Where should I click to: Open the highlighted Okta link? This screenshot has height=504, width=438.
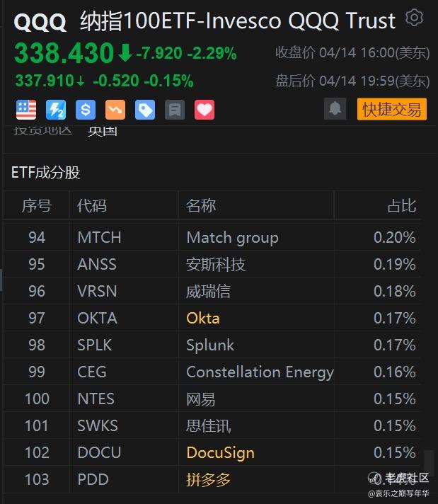(x=203, y=319)
